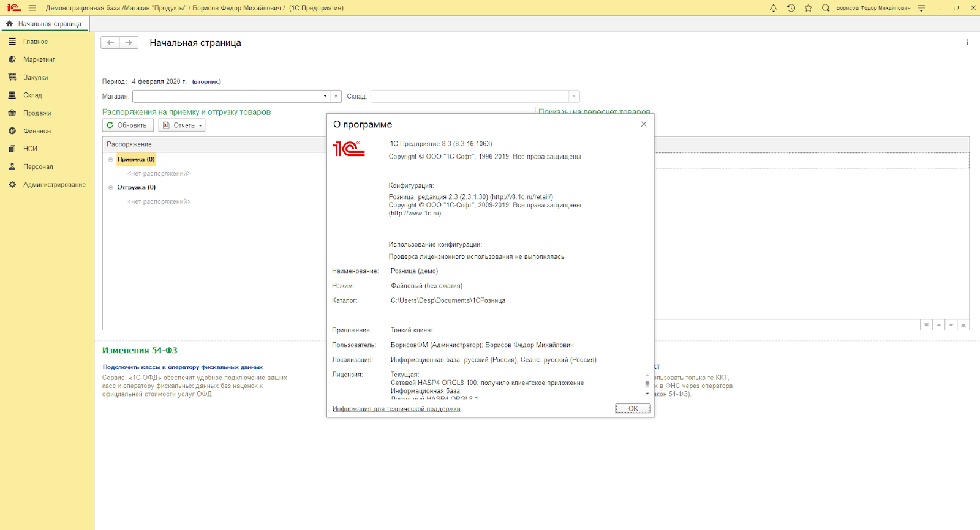This screenshot has height=530, width=980.
Task: Select the Начальная страница tab
Action: click(x=45, y=24)
